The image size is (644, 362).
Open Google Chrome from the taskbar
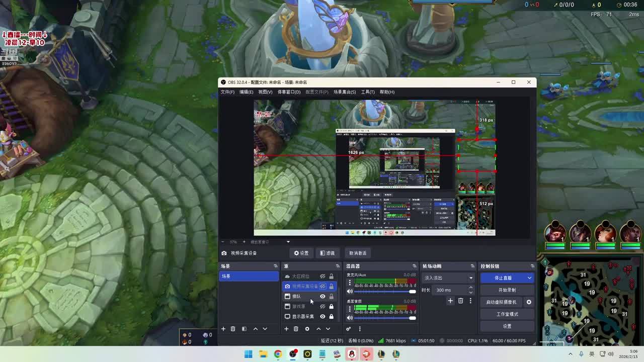tap(278, 354)
